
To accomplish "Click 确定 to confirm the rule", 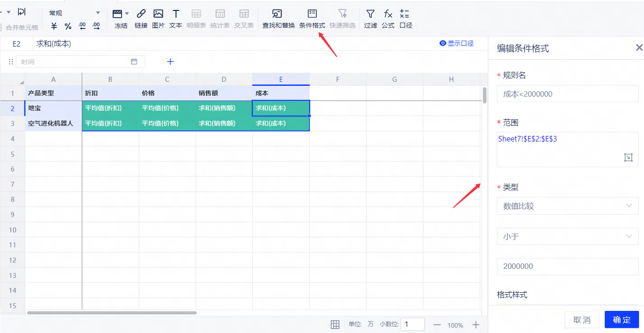I will coord(621,319).
